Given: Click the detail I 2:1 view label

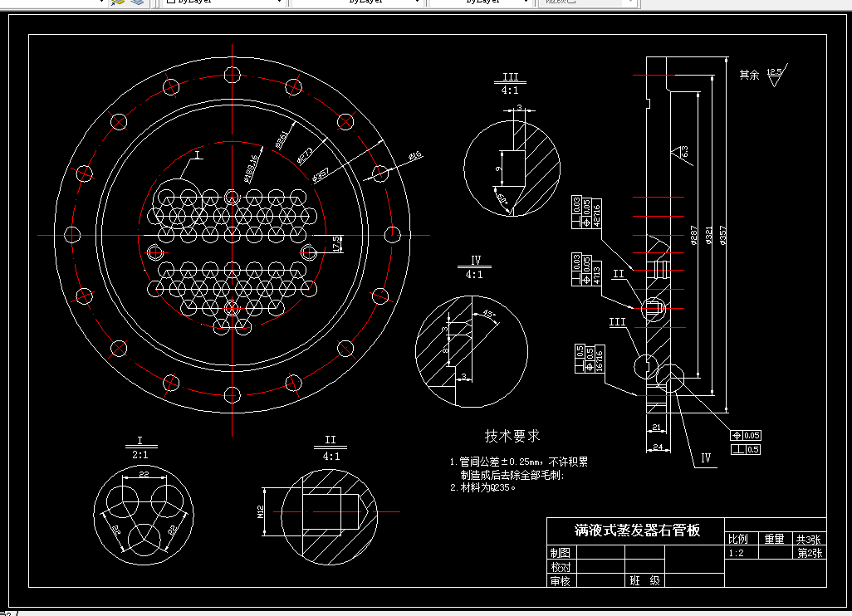Looking at the screenshot, I should coord(140,447).
